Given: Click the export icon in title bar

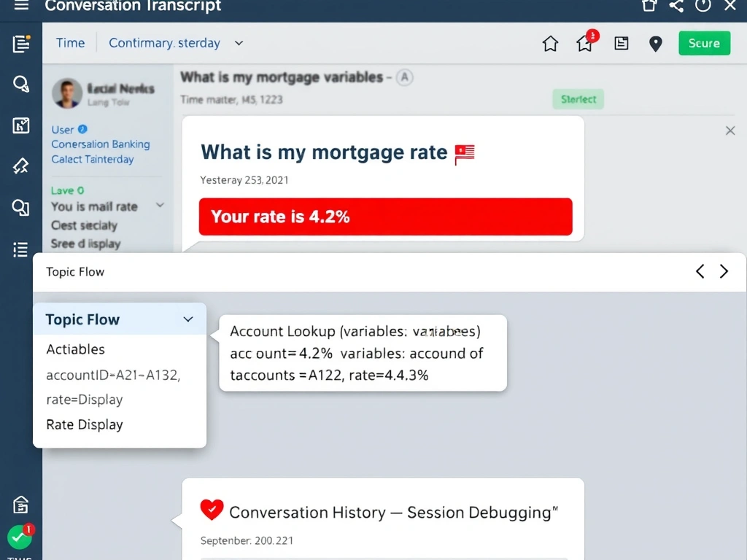Looking at the screenshot, I should (x=649, y=6).
